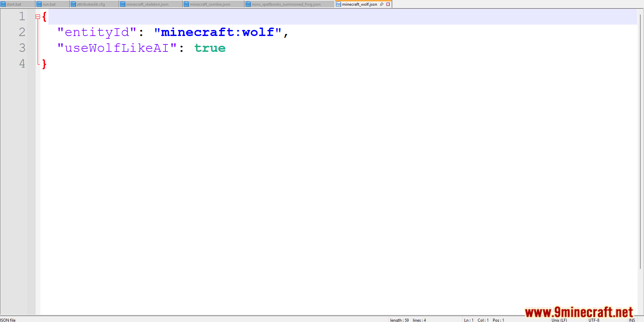Switch to the minecraft_zombie.json tab
The width and height of the screenshot is (644, 322).
coord(214,4)
